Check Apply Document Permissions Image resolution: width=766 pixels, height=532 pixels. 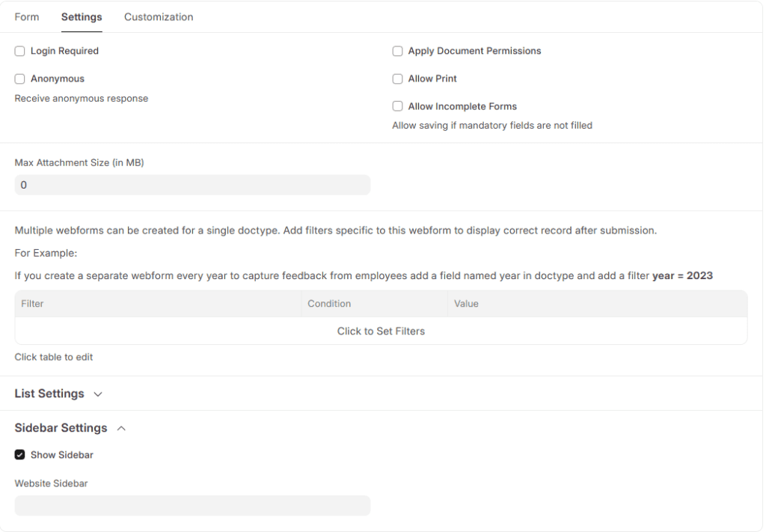point(398,52)
